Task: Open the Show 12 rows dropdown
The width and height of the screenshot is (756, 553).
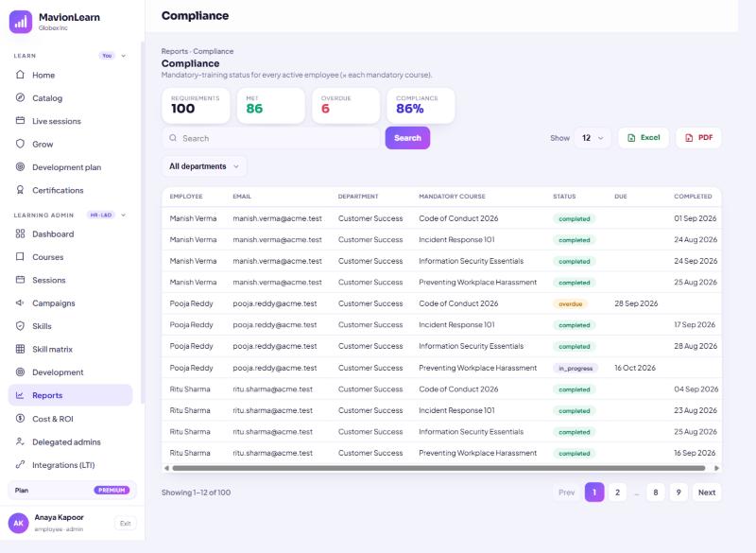Action: pyautogui.click(x=593, y=138)
